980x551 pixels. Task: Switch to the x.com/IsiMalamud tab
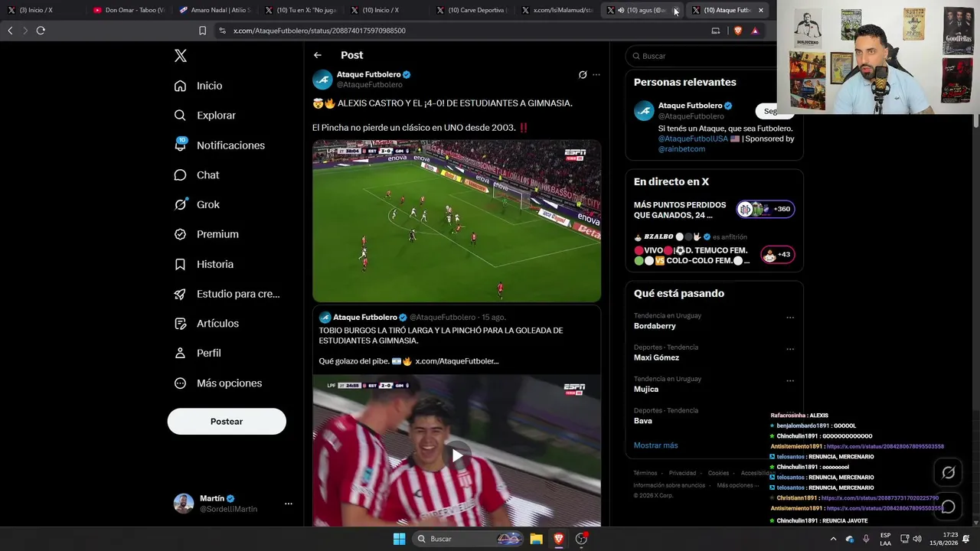click(557, 10)
